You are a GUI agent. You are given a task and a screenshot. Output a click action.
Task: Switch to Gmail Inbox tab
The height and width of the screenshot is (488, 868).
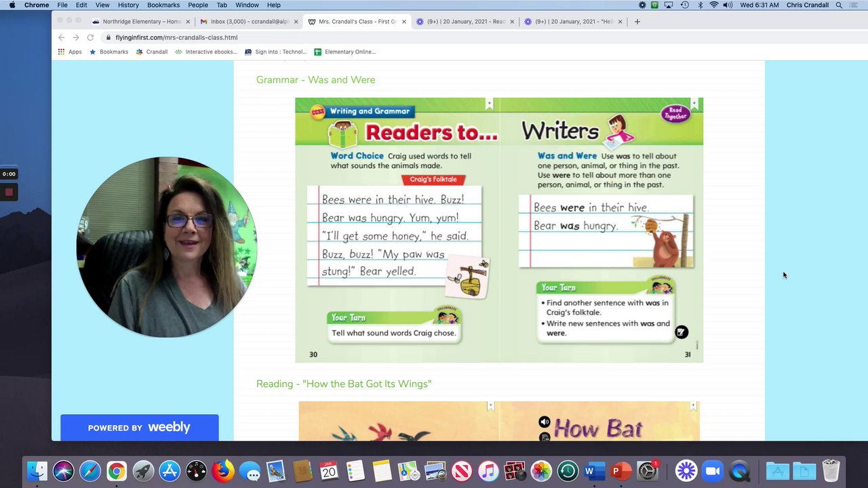click(250, 22)
